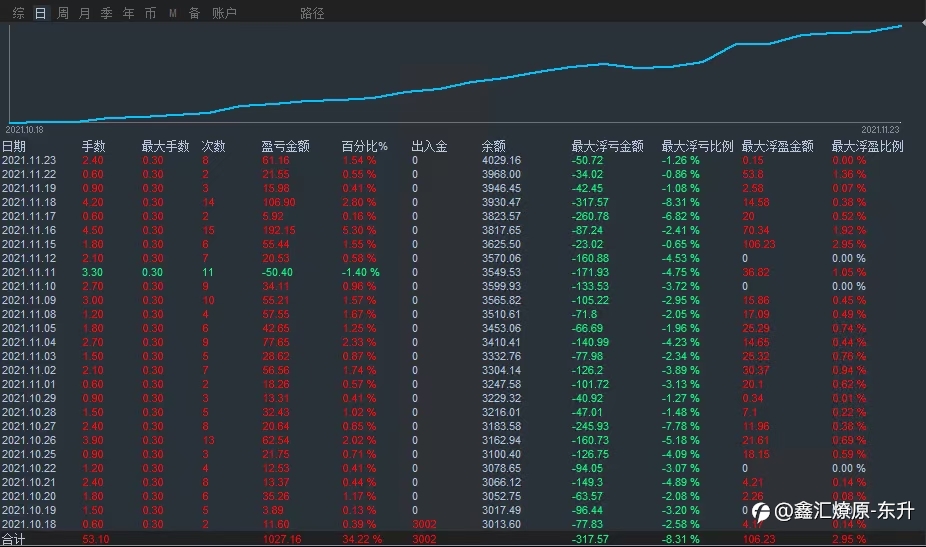The width and height of the screenshot is (926, 547).
Task: Select the 2021.11.11 loss row
Action: coord(452,272)
